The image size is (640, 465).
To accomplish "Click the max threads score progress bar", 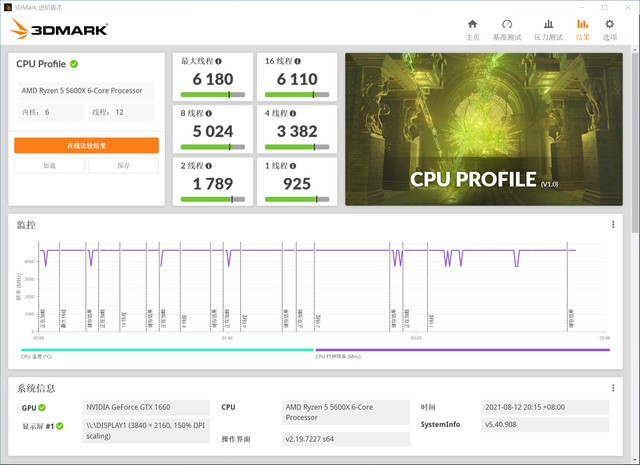I will 213,95.
